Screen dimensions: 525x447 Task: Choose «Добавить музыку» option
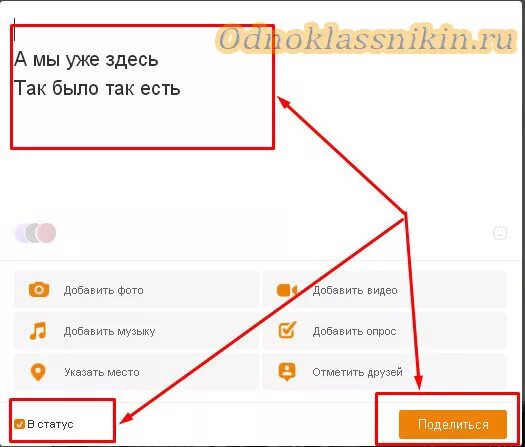point(136,331)
